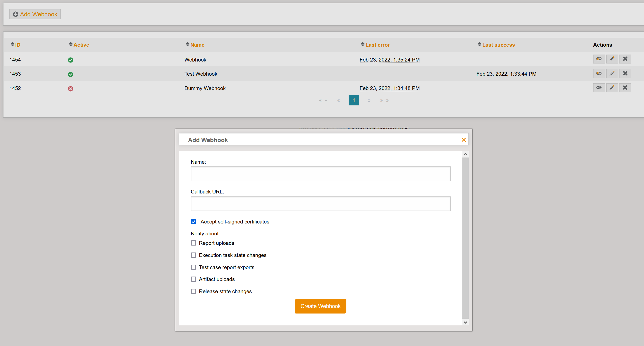Viewport: 644px width, 346px height.
Task: Delete the Dummy Webhook with the X icon
Action: (x=625, y=88)
